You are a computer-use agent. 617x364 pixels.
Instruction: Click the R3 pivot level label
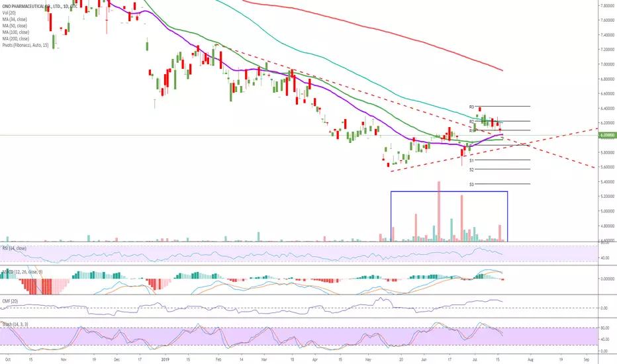(x=471, y=107)
